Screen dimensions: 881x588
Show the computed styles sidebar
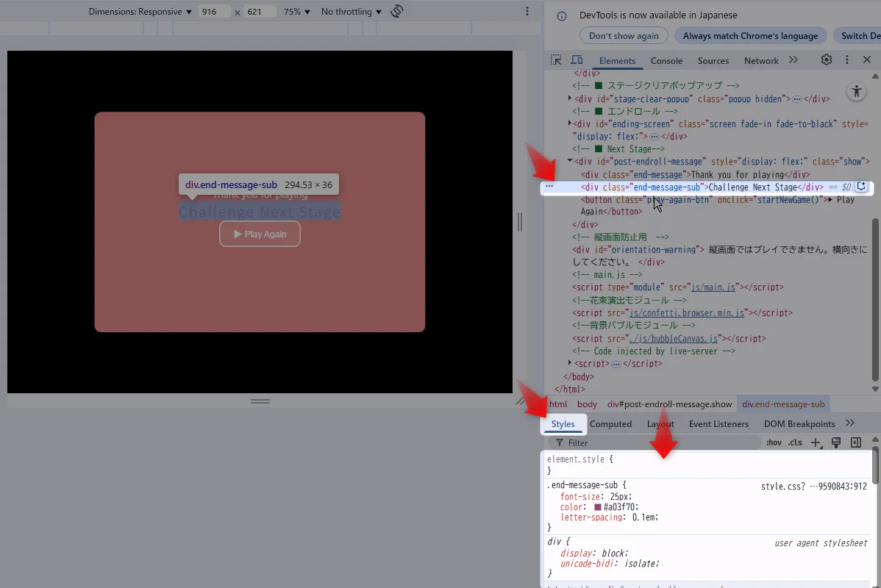(x=856, y=442)
